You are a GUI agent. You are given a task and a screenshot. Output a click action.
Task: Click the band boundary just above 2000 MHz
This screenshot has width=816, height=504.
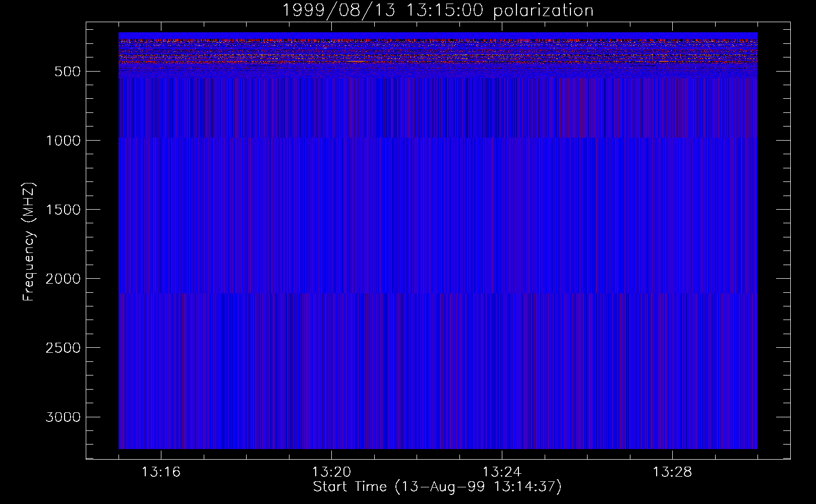coord(437,293)
